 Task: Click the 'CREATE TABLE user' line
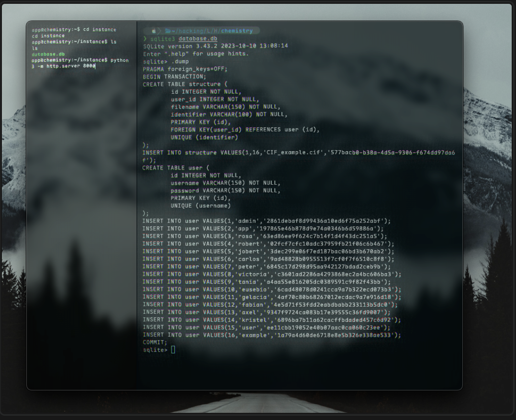pyautogui.click(x=176, y=168)
